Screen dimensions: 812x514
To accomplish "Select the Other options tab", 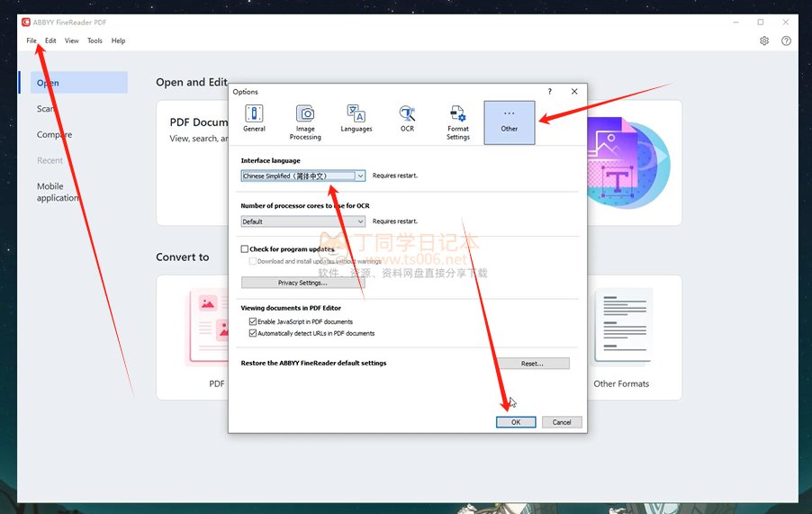I will tap(509, 122).
